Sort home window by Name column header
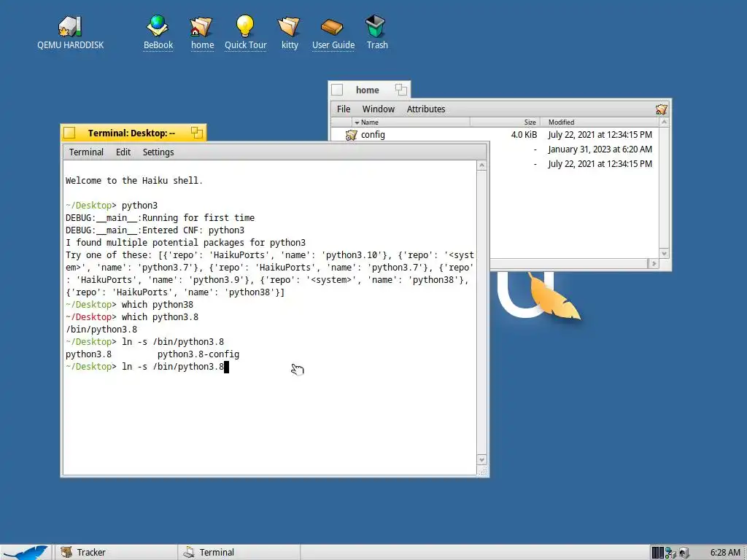The width and height of the screenshot is (747, 560). (x=411, y=122)
